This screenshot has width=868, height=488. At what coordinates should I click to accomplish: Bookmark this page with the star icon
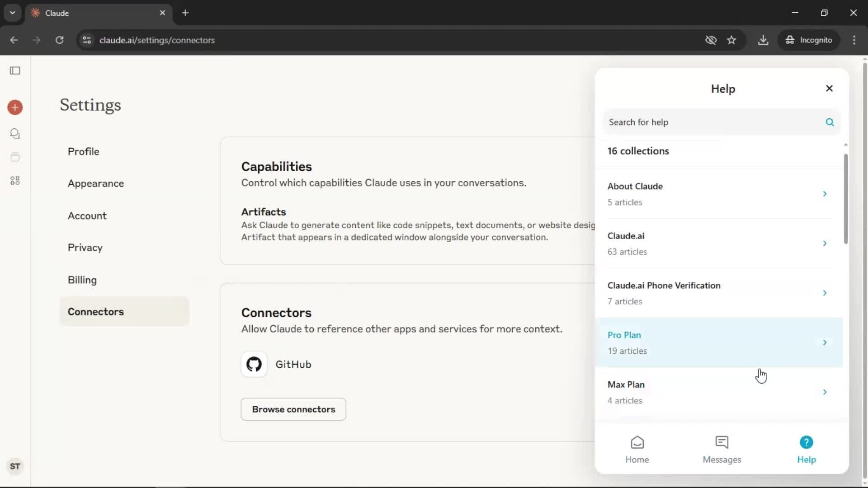click(x=731, y=40)
